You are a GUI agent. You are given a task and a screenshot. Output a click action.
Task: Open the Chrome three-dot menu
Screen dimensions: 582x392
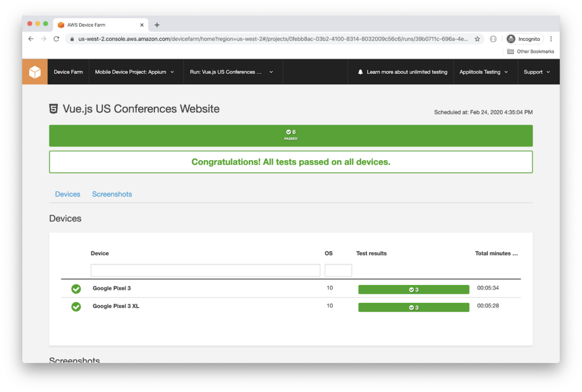tap(551, 39)
